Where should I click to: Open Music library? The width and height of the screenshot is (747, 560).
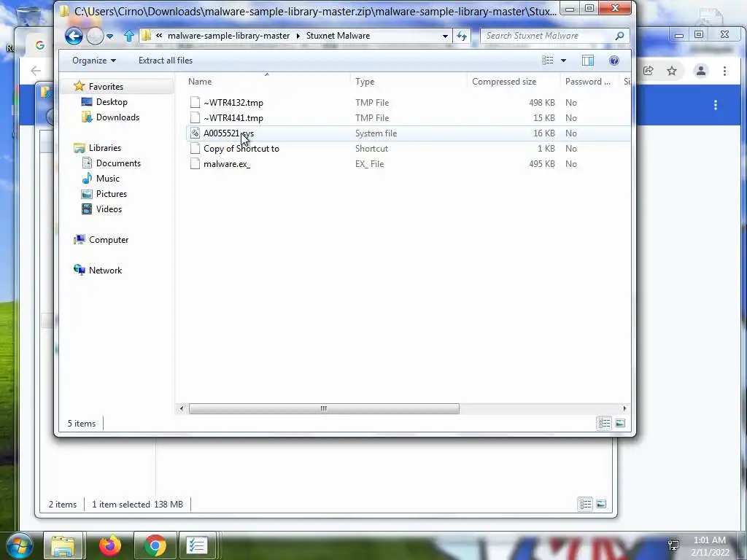[108, 179]
